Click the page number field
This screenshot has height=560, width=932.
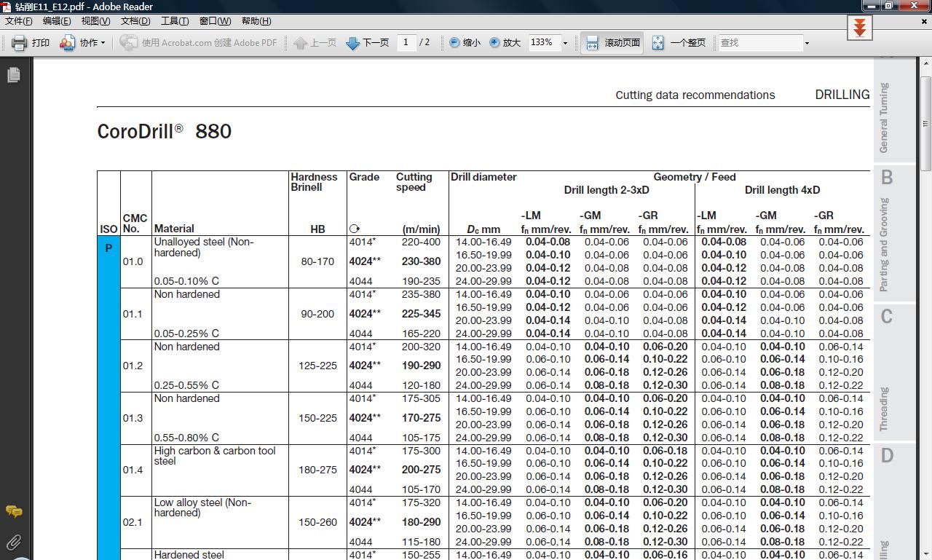(406, 43)
